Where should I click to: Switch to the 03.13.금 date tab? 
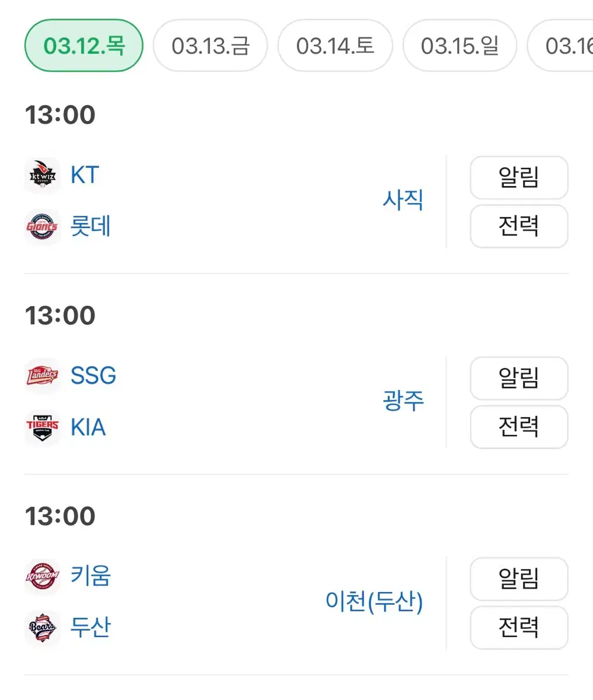coord(210,45)
